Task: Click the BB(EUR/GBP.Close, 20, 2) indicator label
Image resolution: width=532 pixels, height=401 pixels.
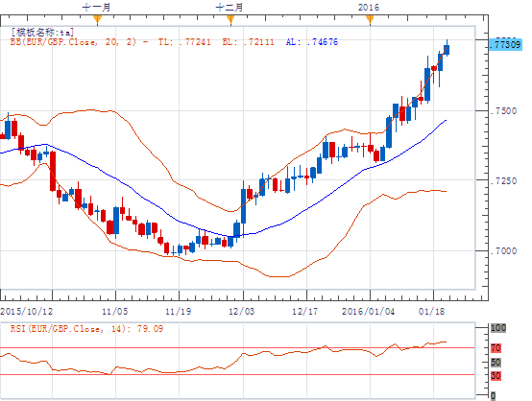Action: 73,42
